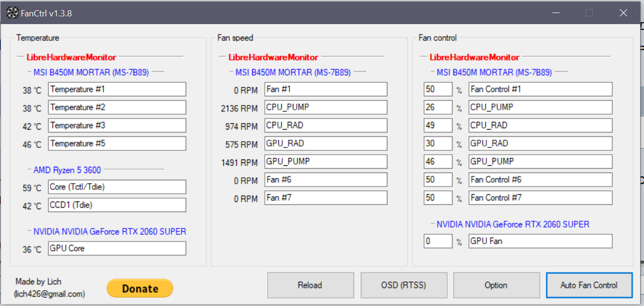Click the Donate button

[x=140, y=289]
